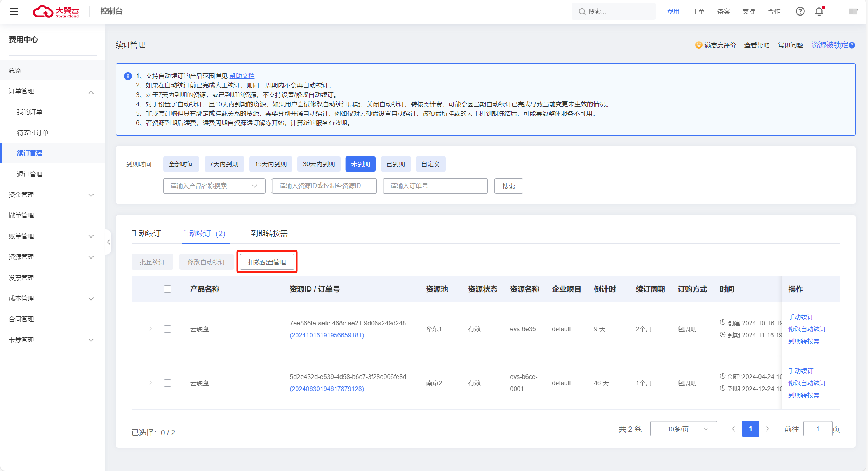Expand the evs-6e35 row details
Screen dimensions: 868x471
pyautogui.click(x=150, y=329)
